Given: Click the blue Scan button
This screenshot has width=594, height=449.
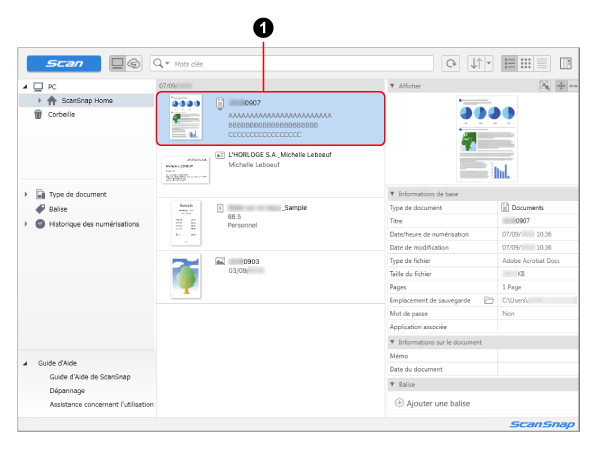Looking at the screenshot, I should 64,63.
